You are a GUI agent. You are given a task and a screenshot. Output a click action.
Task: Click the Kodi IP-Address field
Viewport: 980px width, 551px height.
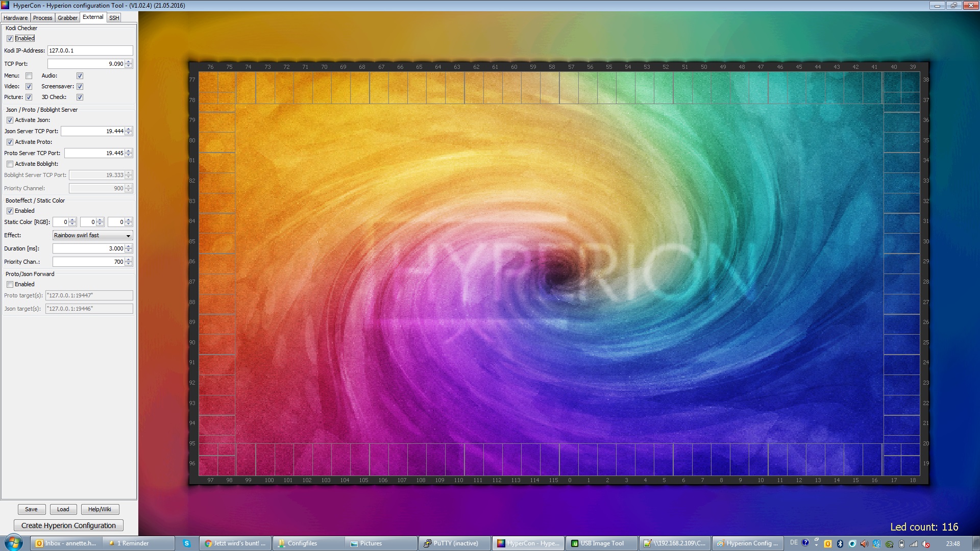[90, 51]
